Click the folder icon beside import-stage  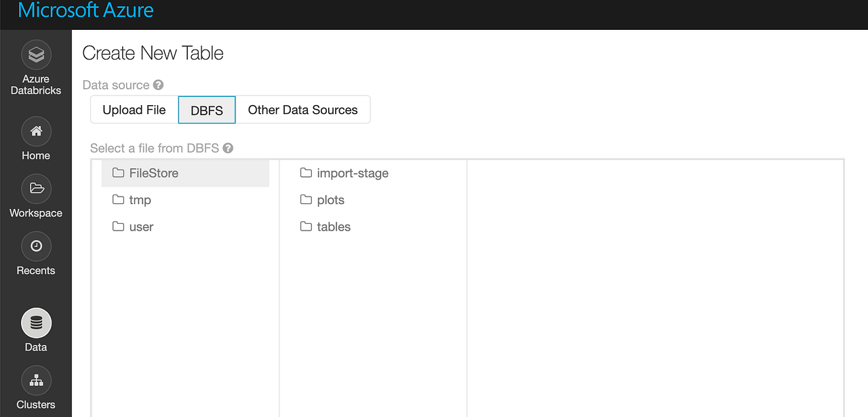305,173
